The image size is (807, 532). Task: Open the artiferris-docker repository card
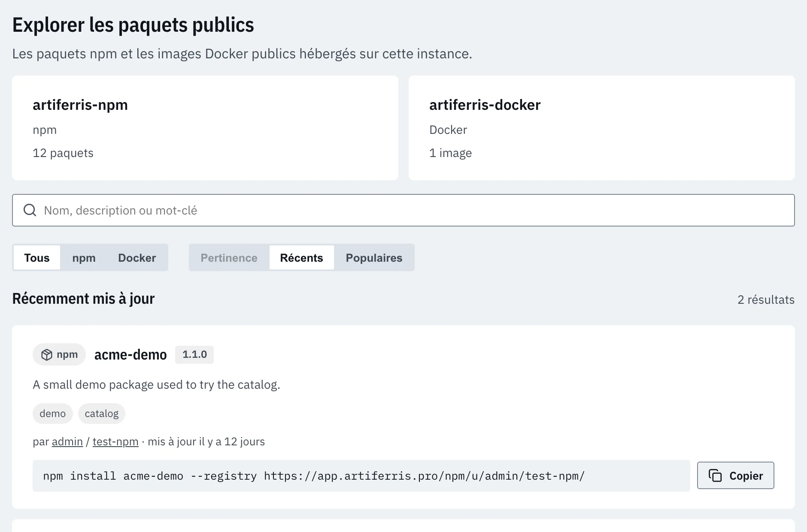602,128
